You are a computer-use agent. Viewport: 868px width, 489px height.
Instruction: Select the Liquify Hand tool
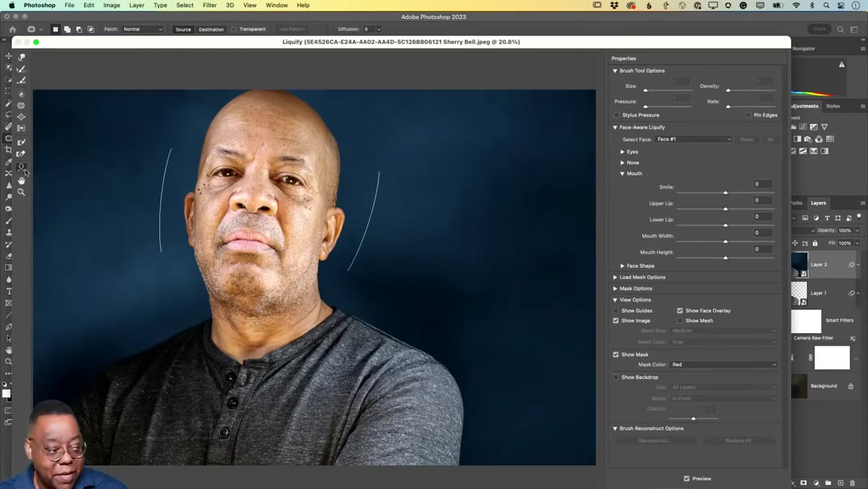[21, 180]
